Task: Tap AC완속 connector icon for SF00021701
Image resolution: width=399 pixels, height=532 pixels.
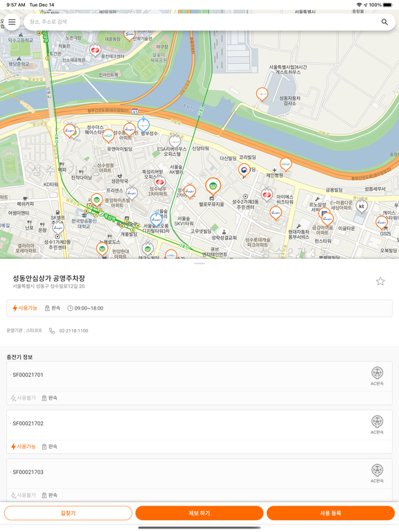Action: point(377,376)
